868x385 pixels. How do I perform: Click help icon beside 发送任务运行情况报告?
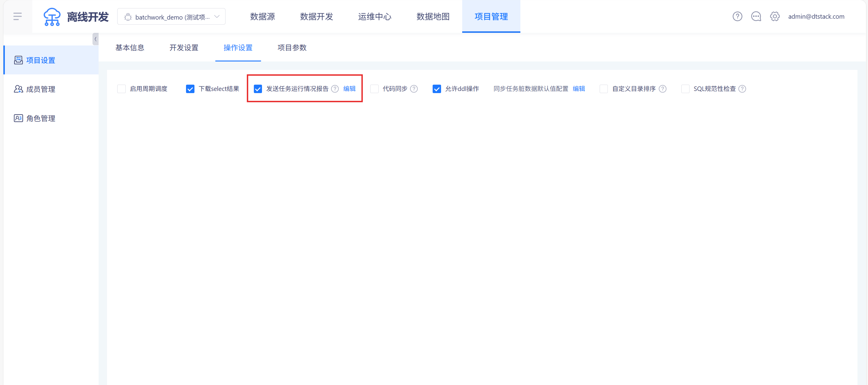[335, 89]
